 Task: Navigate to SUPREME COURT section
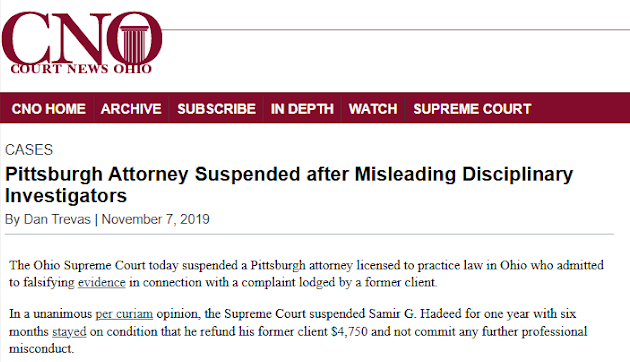click(472, 109)
